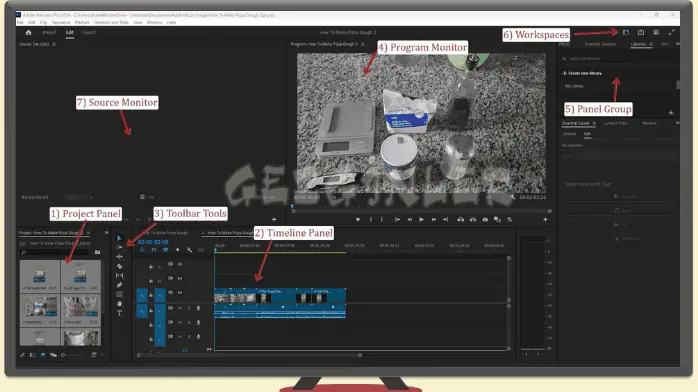Click Export Frame camera icon
Viewport: 698px width, 392px height.
coord(485,219)
